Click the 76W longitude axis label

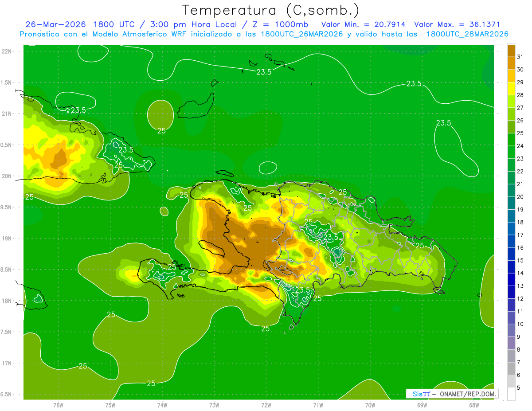pos(58,405)
